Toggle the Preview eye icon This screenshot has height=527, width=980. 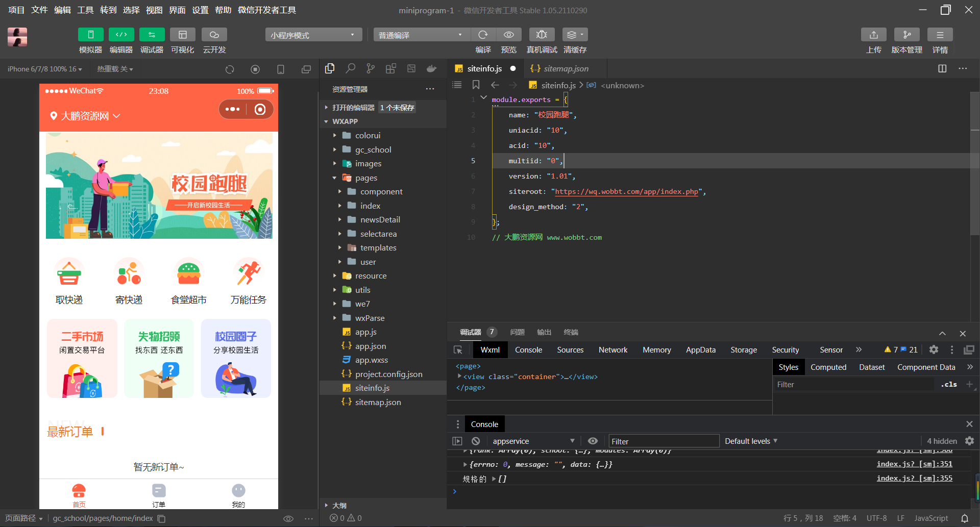tap(508, 35)
